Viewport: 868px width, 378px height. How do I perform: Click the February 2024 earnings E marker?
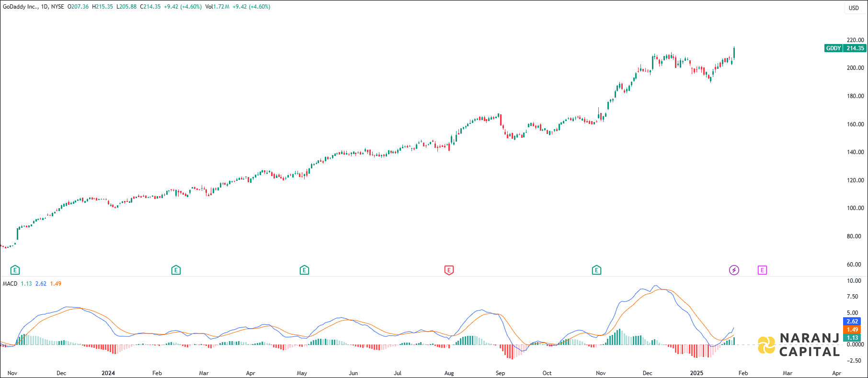tap(176, 270)
